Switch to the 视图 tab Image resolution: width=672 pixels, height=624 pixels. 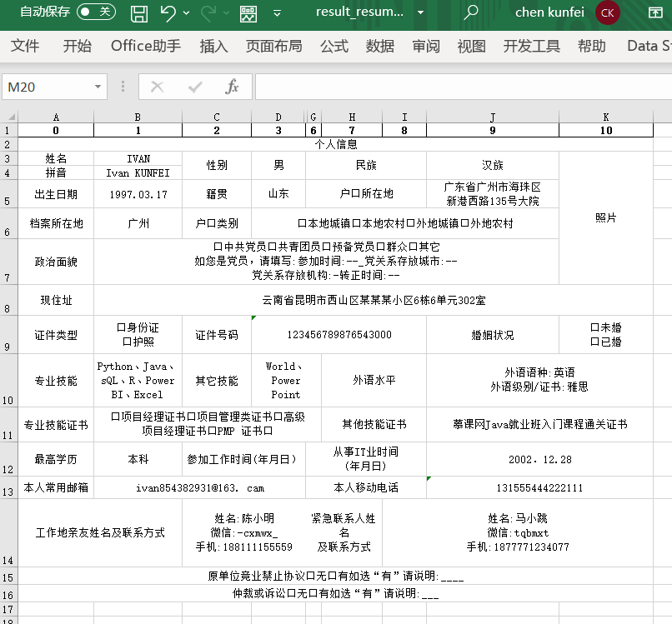point(471,46)
